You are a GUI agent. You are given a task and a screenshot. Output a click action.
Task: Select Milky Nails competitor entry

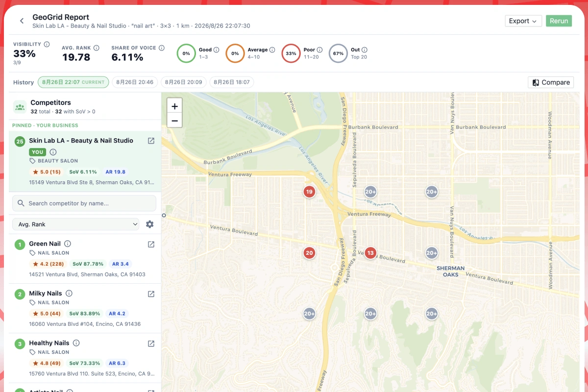pyautogui.click(x=85, y=309)
